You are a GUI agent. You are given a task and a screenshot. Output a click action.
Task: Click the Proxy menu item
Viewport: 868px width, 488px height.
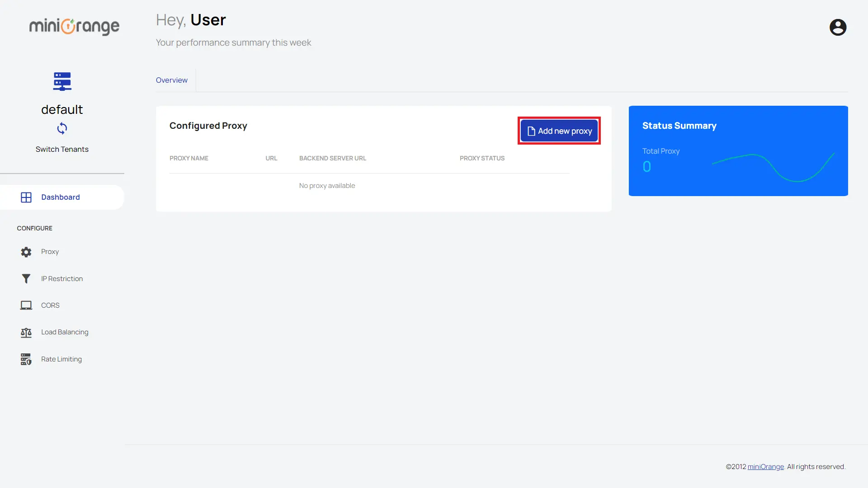(x=50, y=251)
